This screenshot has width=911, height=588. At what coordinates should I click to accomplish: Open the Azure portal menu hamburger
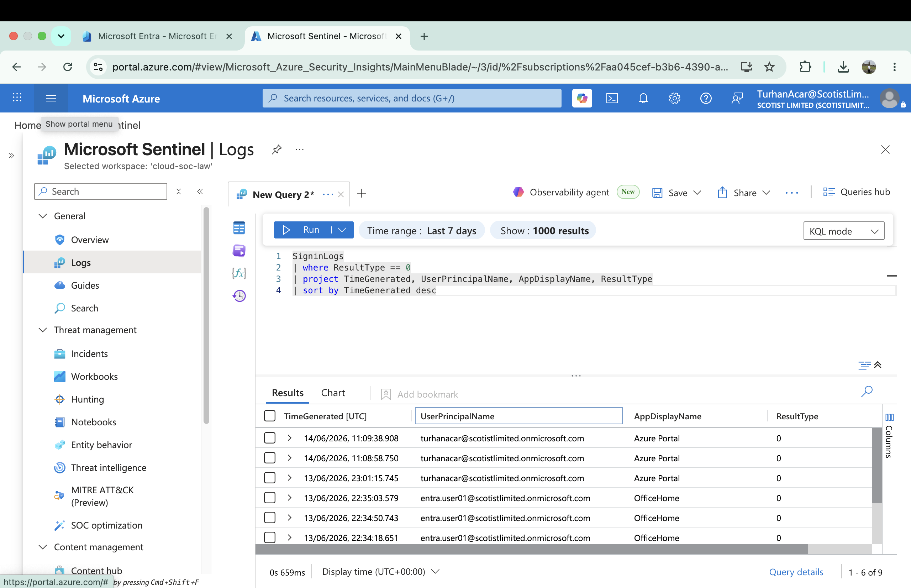[51, 99]
